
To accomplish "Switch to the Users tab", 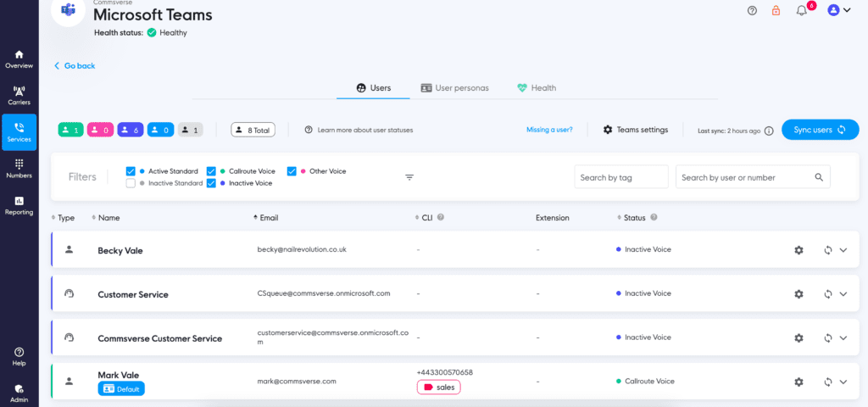I will click(373, 88).
